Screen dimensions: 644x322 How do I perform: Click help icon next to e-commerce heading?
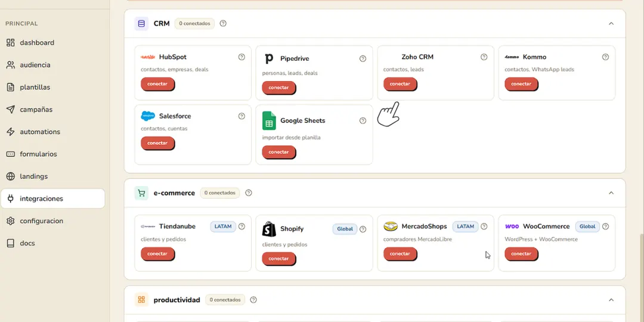[249, 193]
